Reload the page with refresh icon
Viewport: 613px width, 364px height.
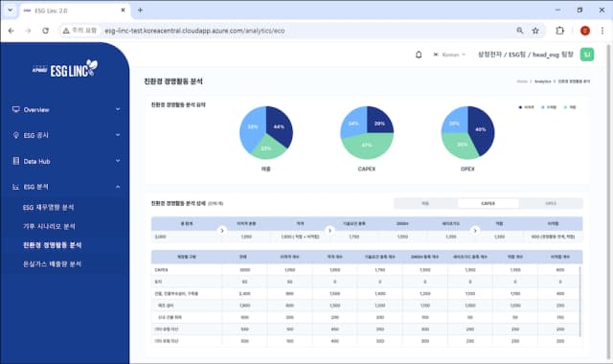(45, 31)
